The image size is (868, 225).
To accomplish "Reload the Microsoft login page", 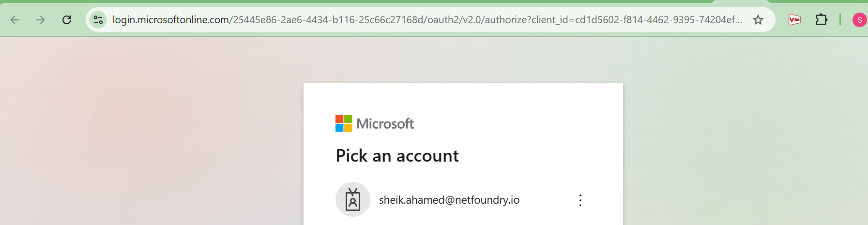I will pos(67,20).
